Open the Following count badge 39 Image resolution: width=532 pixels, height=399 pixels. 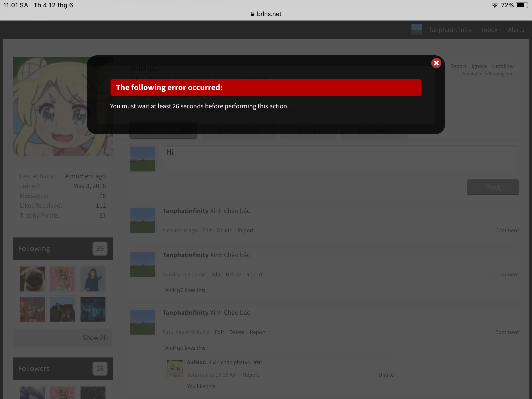[x=100, y=249]
